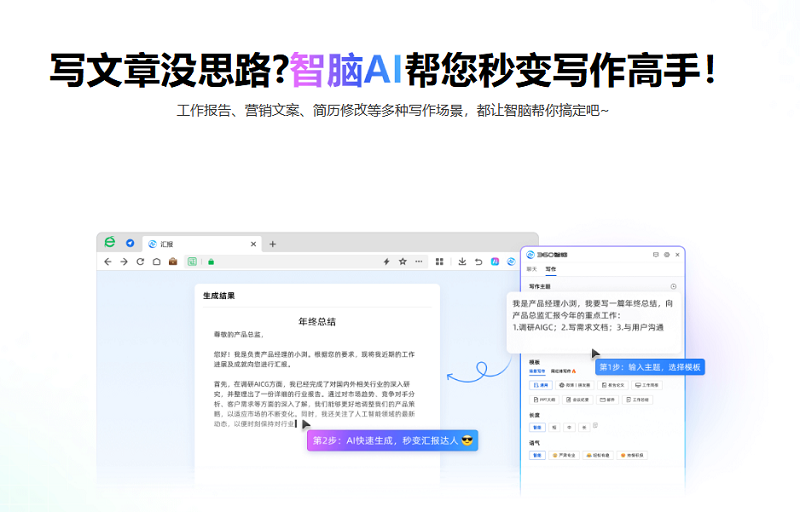The height and width of the screenshot is (512, 800).
Task: Go to the browser home page icon
Action: point(156,262)
